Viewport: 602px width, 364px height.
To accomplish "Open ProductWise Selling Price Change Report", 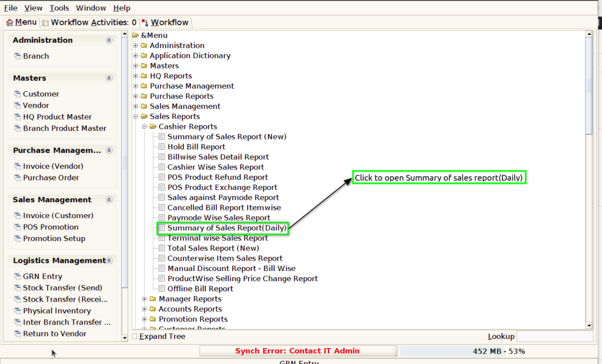I will (243, 279).
